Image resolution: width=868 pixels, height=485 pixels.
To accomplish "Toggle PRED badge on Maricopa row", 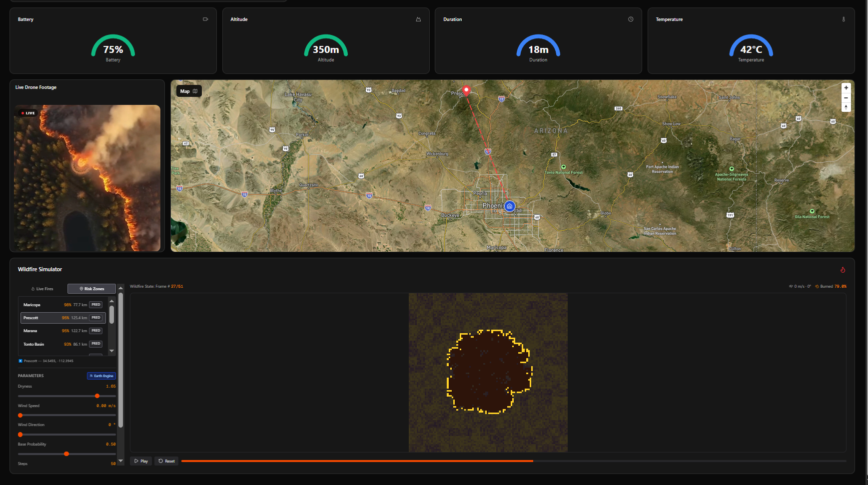I will [96, 305].
